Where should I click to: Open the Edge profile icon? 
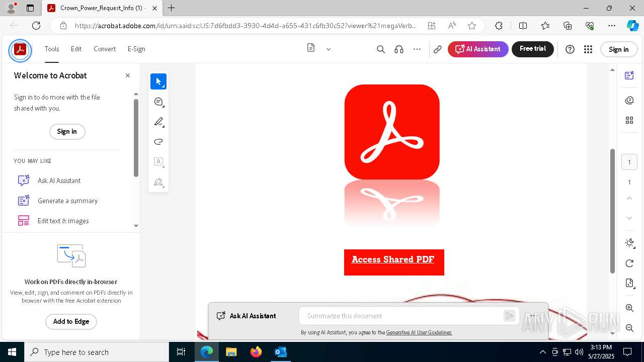[x=11, y=8]
